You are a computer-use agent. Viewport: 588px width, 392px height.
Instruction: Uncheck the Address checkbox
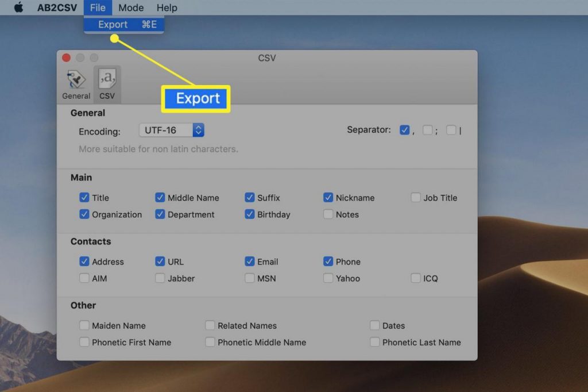[x=84, y=262]
